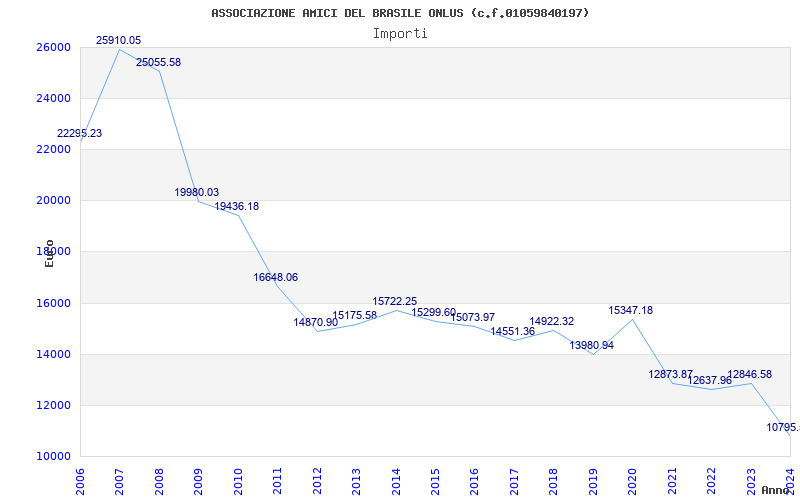Pick the data label 15175.58
Image resolution: width=800 pixels, height=500 pixels.
pos(355,315)
